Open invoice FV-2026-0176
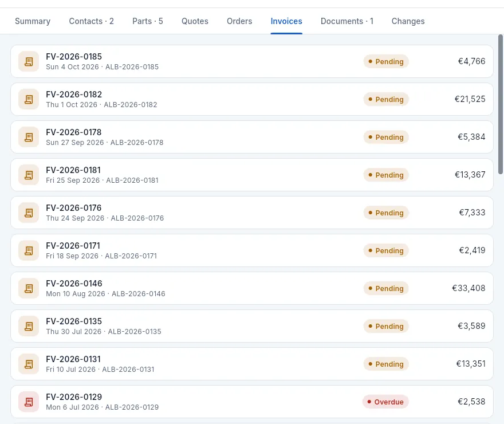504x424 pixels. (x=252, y=213)
